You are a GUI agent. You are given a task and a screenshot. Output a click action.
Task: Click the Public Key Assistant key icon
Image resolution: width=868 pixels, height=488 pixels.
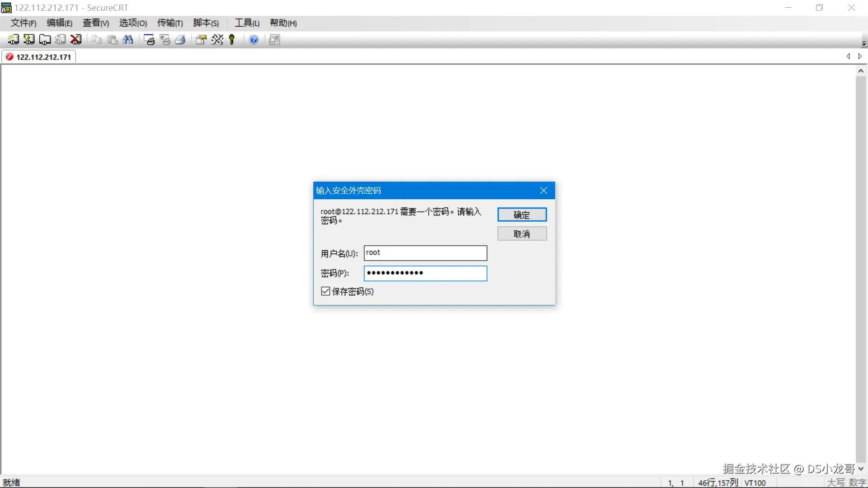pyautogui.click(x=232, y=40)
